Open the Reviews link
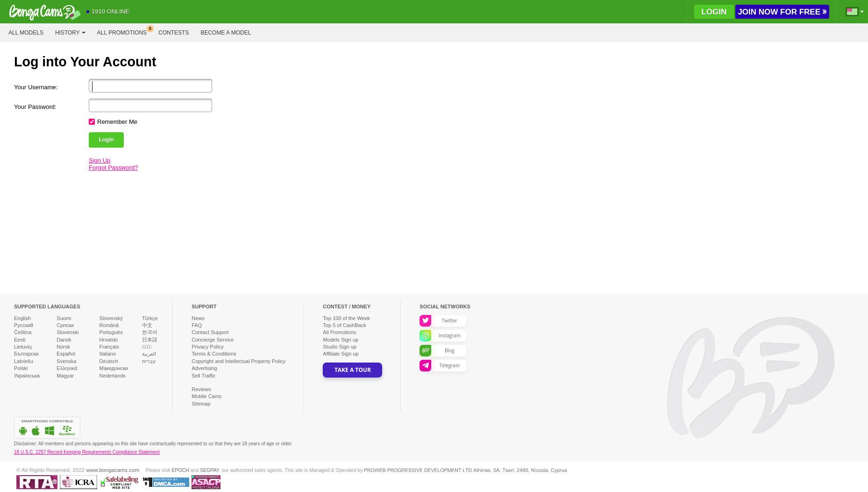Screen dimensions: 868x492 click(x=201, y=389)
